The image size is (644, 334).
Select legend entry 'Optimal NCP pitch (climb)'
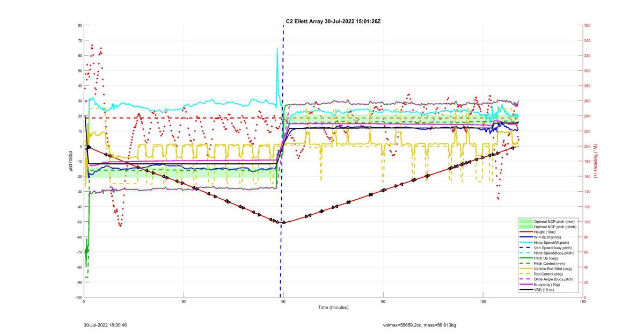[555, 227]
